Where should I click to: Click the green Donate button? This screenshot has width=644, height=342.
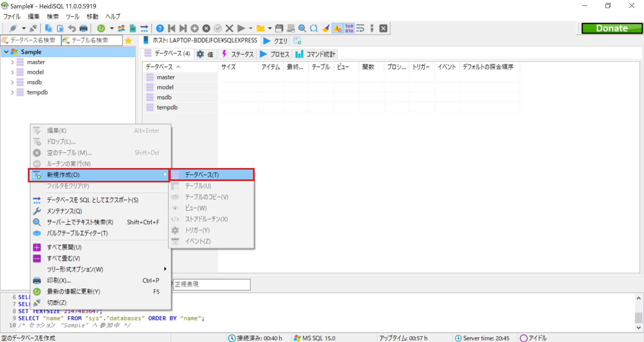coord(612,28)
